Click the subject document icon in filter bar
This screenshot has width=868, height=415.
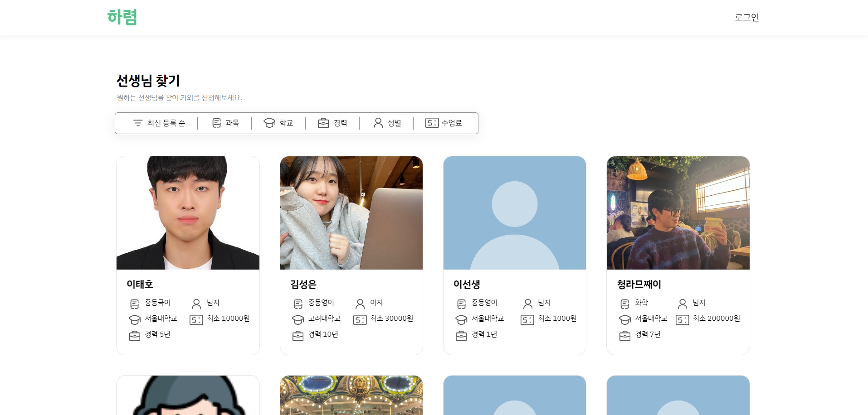(217, 123)
